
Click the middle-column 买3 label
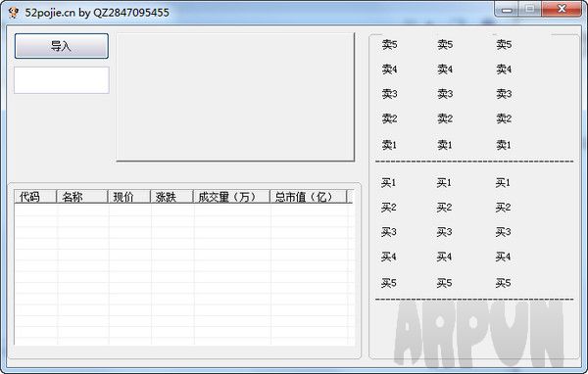(444, 232)
